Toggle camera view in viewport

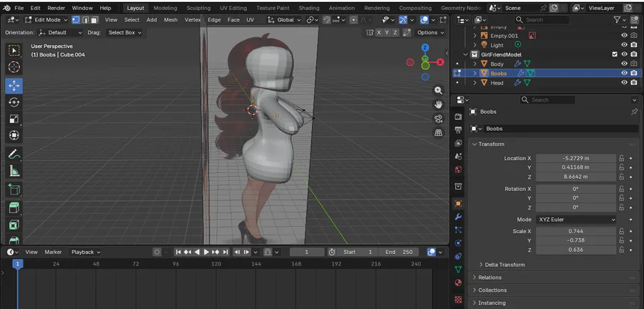[x=439, y=119]
